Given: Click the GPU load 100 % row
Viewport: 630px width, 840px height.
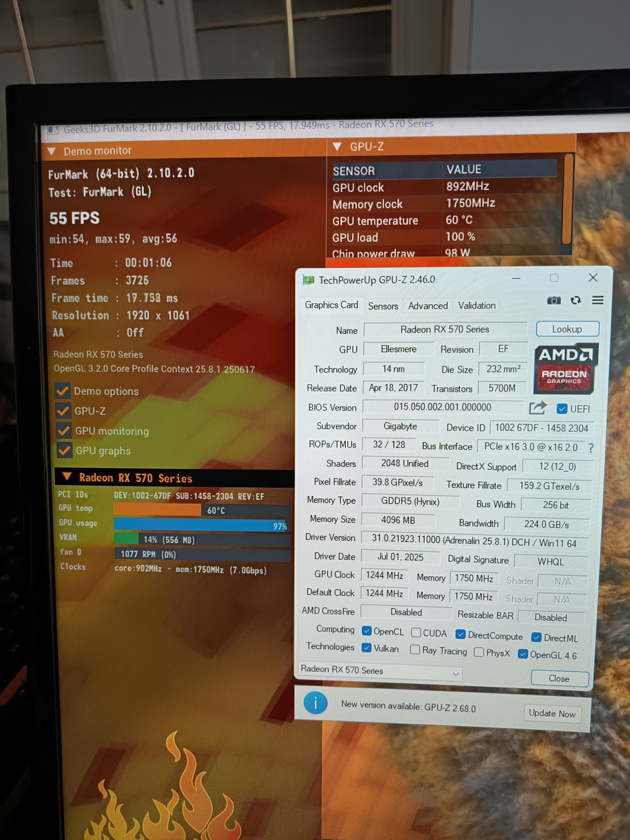Looking at the screenshot, I should point(445,237).
